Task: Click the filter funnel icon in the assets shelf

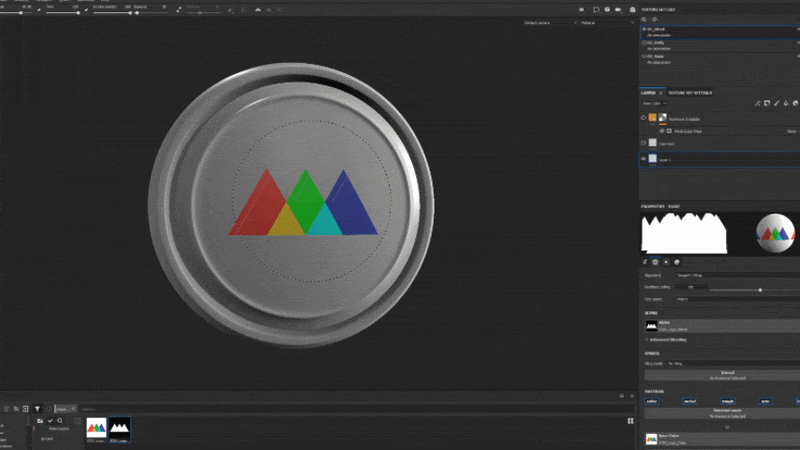Action: (x=37, y=409)
